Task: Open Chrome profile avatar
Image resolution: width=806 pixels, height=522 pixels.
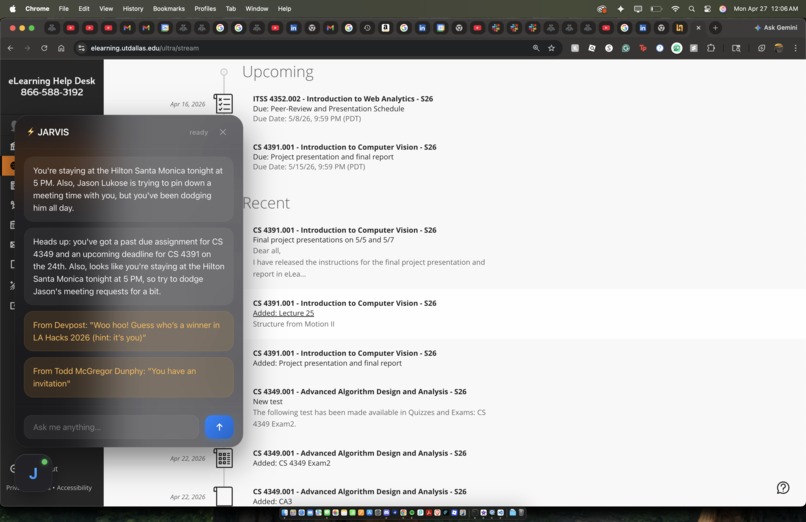Action: [x=779, y=48]
